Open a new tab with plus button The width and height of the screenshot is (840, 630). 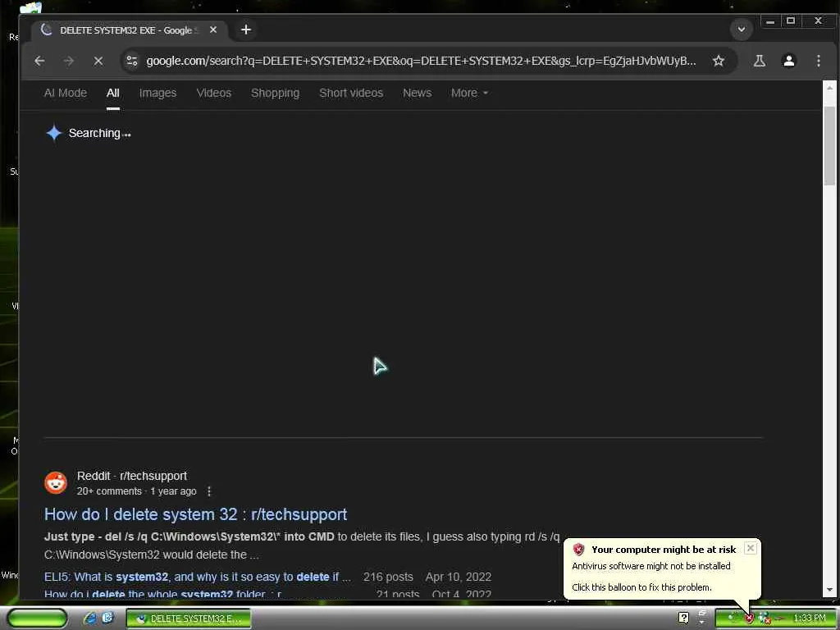(x=246, y=30)
